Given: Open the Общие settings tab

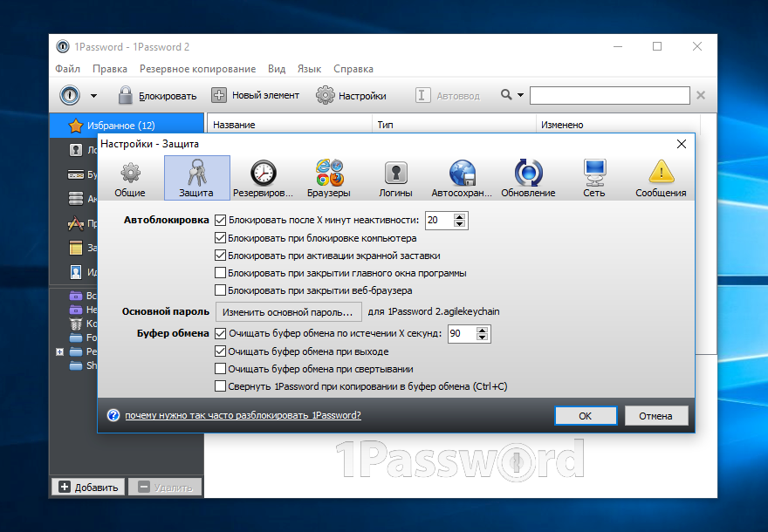Looking at the screenshot, I should tap(130, 179).
